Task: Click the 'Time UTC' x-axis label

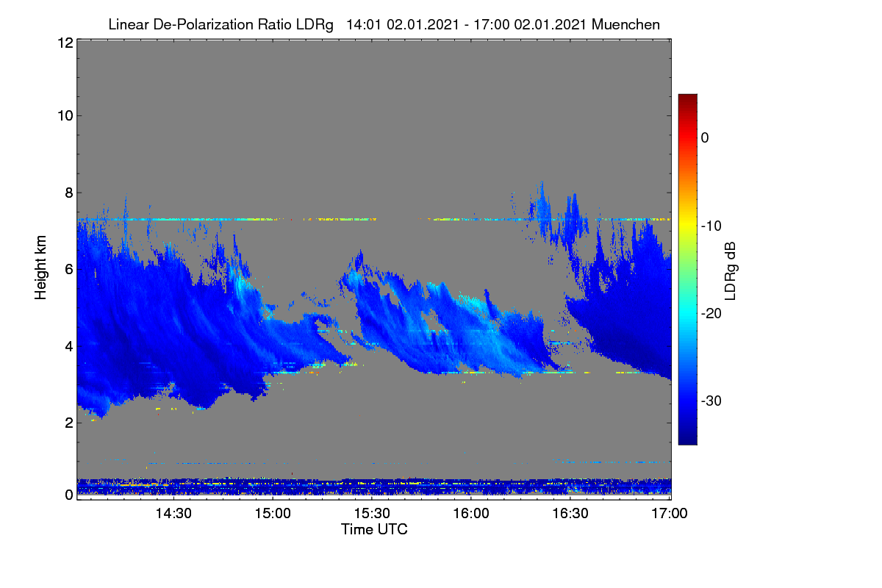Action: click(374, 529)
